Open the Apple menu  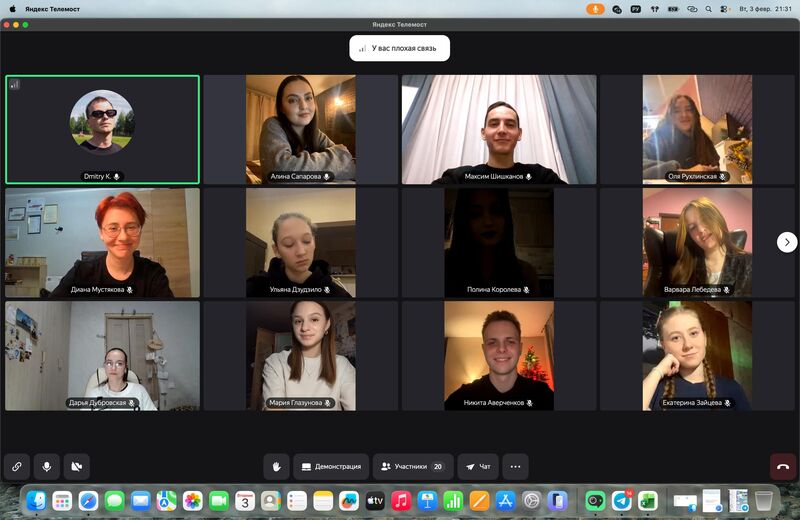pyautogui.click(x=12, y=8)
